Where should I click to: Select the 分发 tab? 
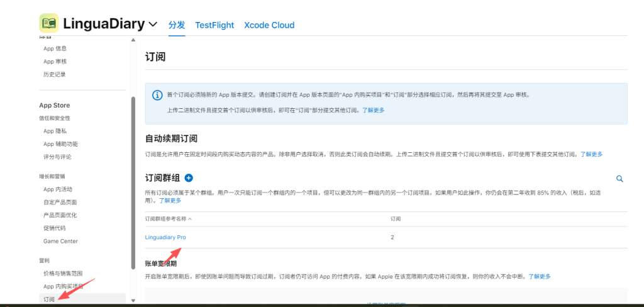(x=177, y=25)
